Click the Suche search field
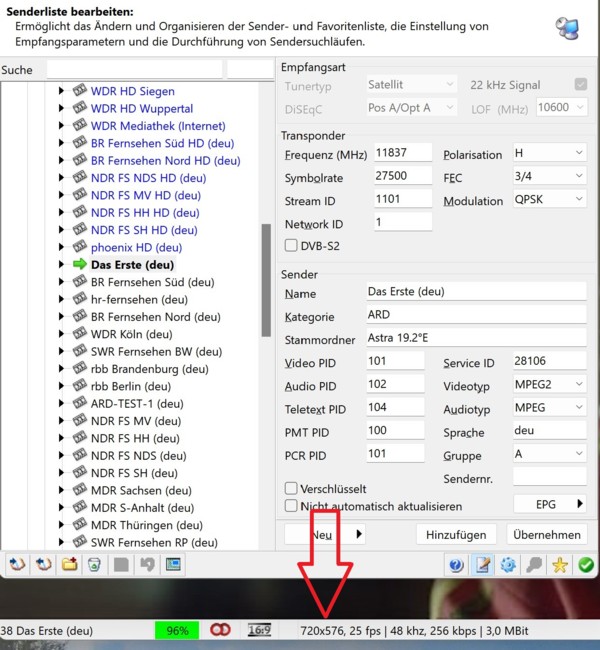This screenshot has height=650, width=600. pyautogui.click(x=134, y=69)
